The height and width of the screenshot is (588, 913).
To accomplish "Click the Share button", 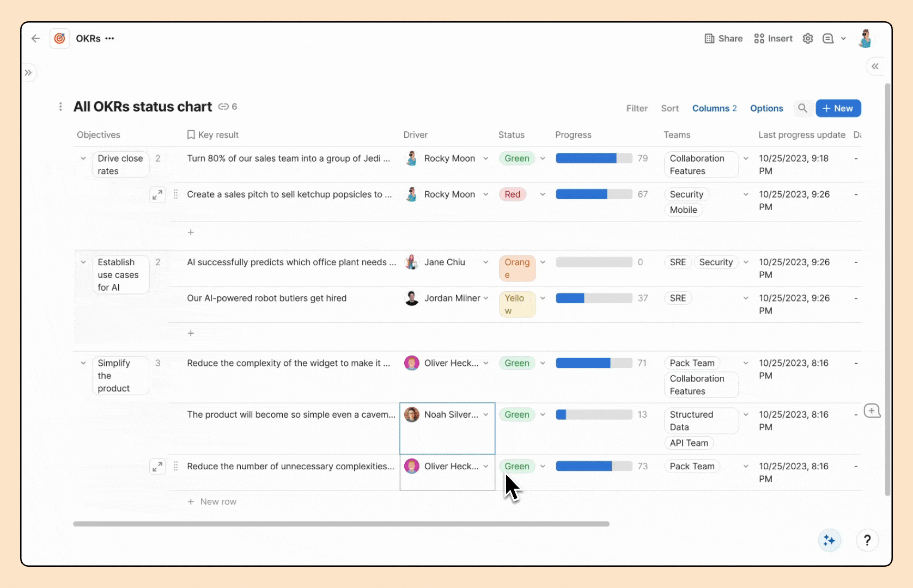I will pyautogui.click(x=723, y=39).
